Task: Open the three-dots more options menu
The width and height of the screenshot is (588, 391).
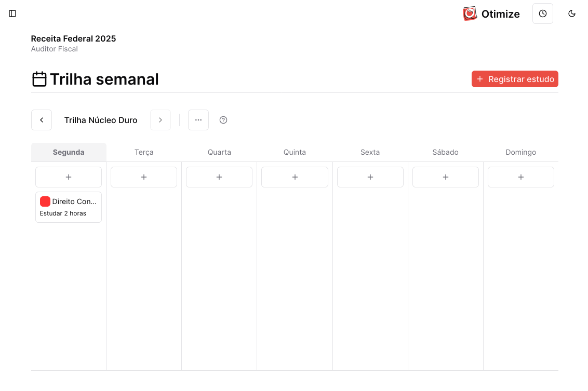Action: pyautogui.click(x=198, y=120)
